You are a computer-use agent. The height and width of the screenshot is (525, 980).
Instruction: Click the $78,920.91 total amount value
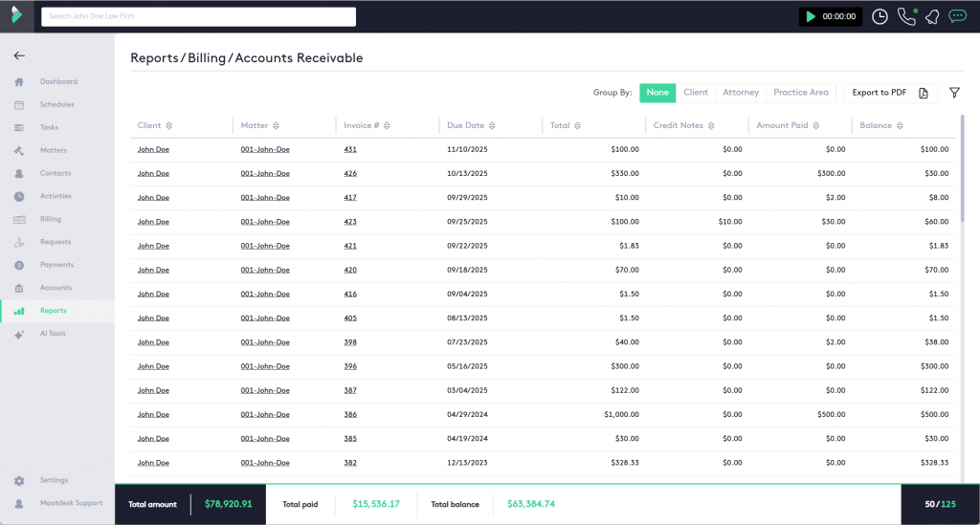[x=228, y=504]
